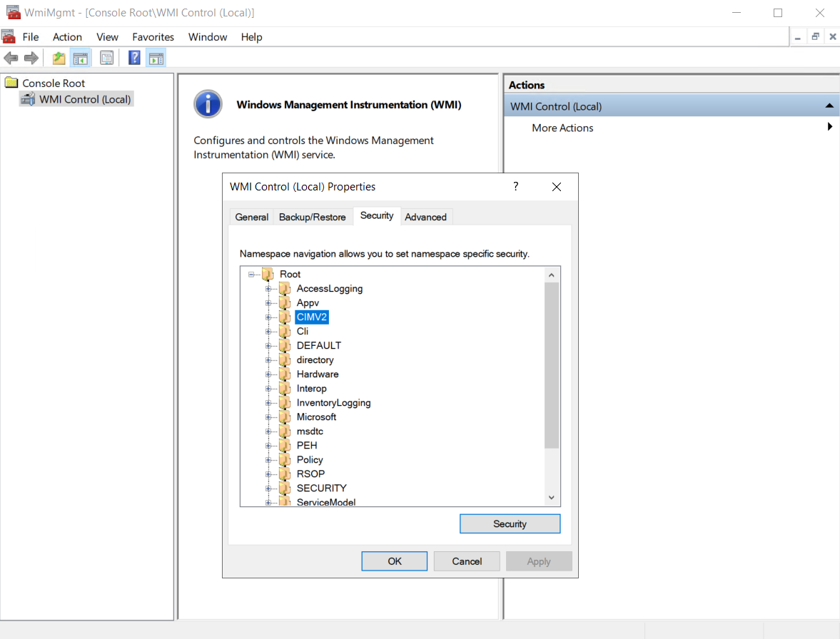Image resolution: width=840 pixels, height=639 pixels.
Task: Click the WmiMgmt icon in the menu bar
Action: [9, 37]
